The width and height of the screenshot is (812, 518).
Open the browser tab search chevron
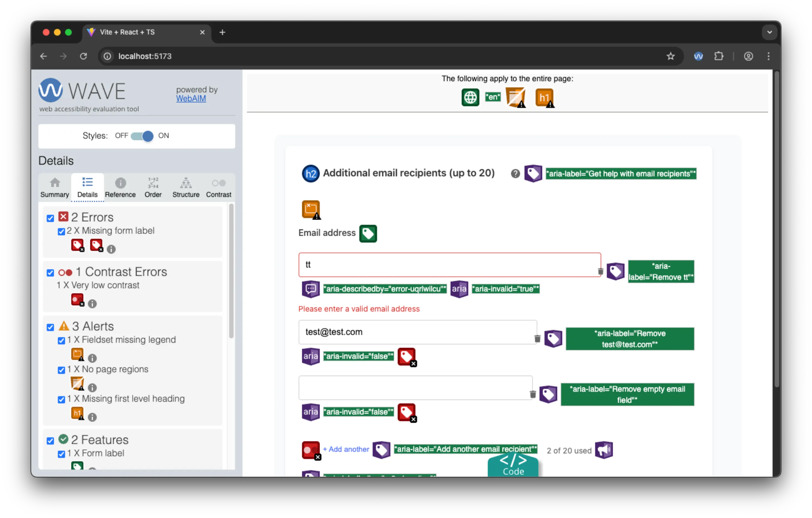click(x=769, y=32)
